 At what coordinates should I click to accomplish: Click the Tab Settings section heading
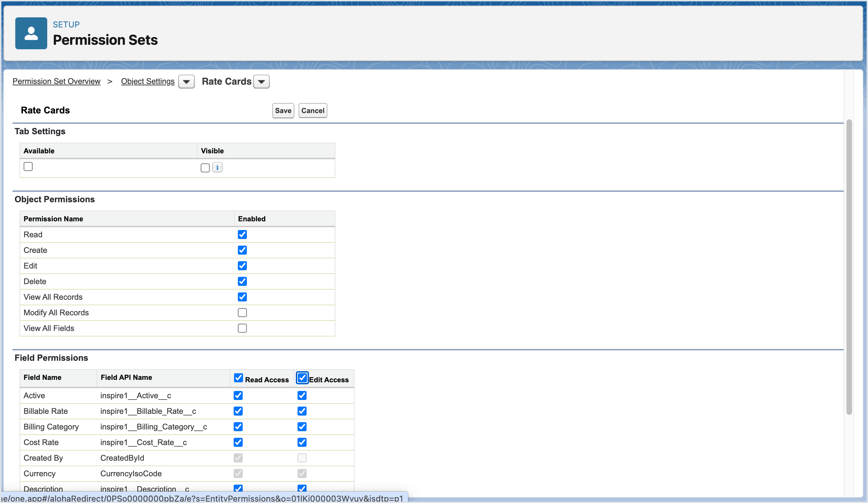point(40,131)
